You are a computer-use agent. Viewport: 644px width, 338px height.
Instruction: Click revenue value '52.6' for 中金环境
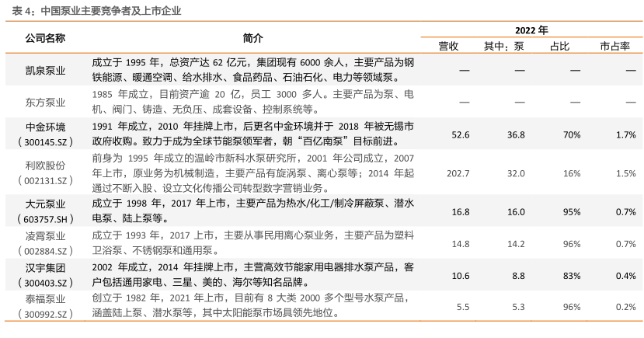click(461, 134)
